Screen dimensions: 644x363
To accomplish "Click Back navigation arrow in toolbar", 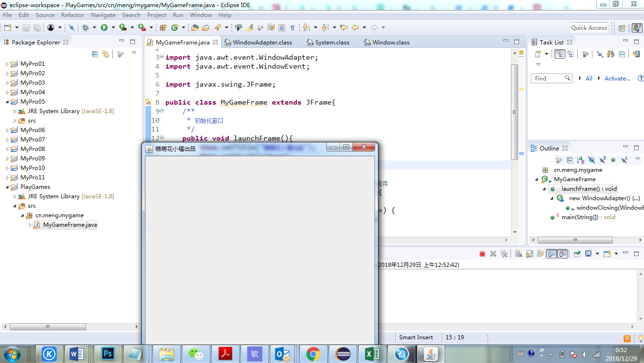I will click(x=355, y=27).
